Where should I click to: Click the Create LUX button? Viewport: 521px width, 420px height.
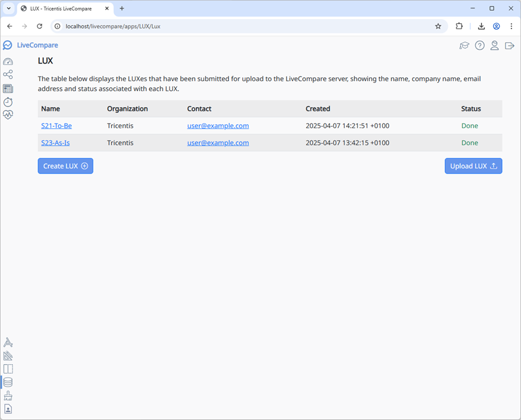(65, 166)
